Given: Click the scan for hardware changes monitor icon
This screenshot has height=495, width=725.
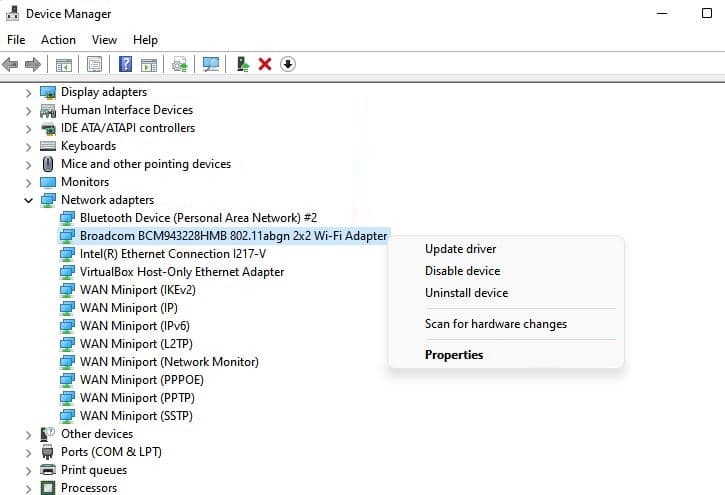Looking at the screenshot, I should tap(211, 64).
